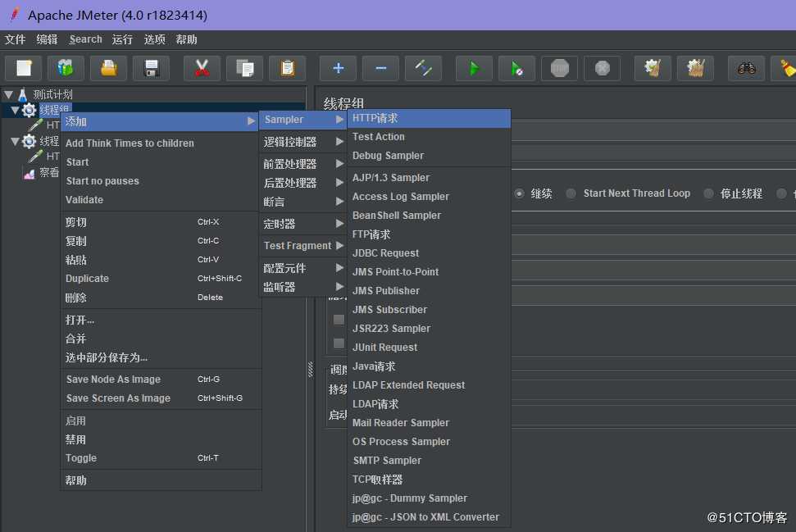This screenshot has height=532, width=796.
Task: Choose Validate in context menu
Action: click(x=161, y=200)
